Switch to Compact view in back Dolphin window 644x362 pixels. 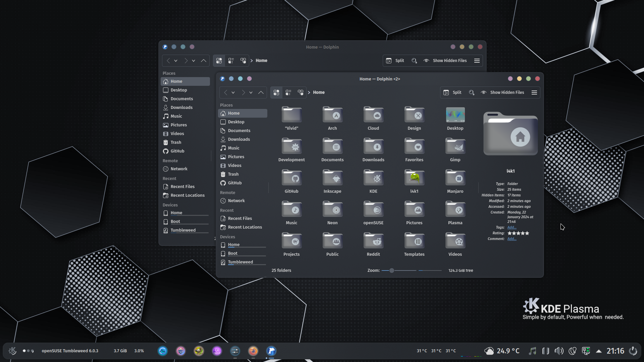pyautogui.click(x=231, y=61)
